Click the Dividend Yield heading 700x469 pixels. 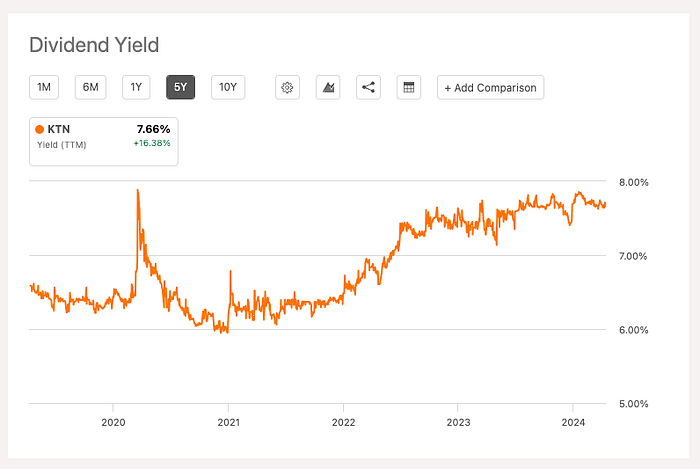tap(94, 45)
